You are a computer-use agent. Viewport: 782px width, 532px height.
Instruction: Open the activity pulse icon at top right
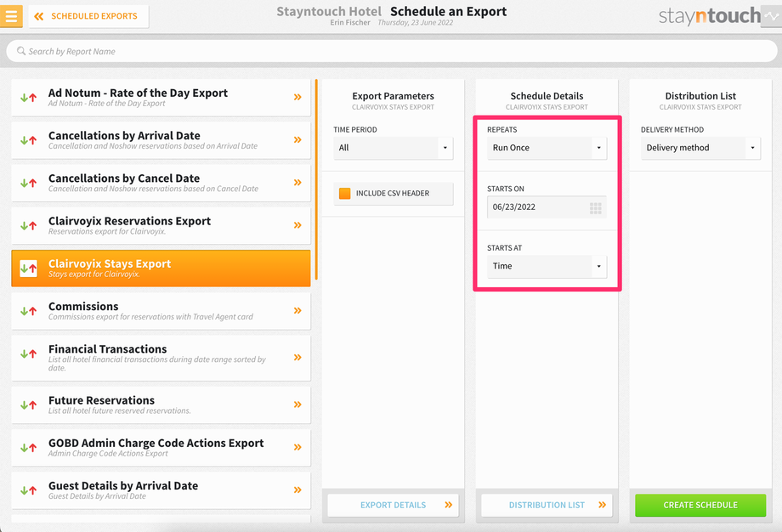pyautogui.click(x=772, y=16)
